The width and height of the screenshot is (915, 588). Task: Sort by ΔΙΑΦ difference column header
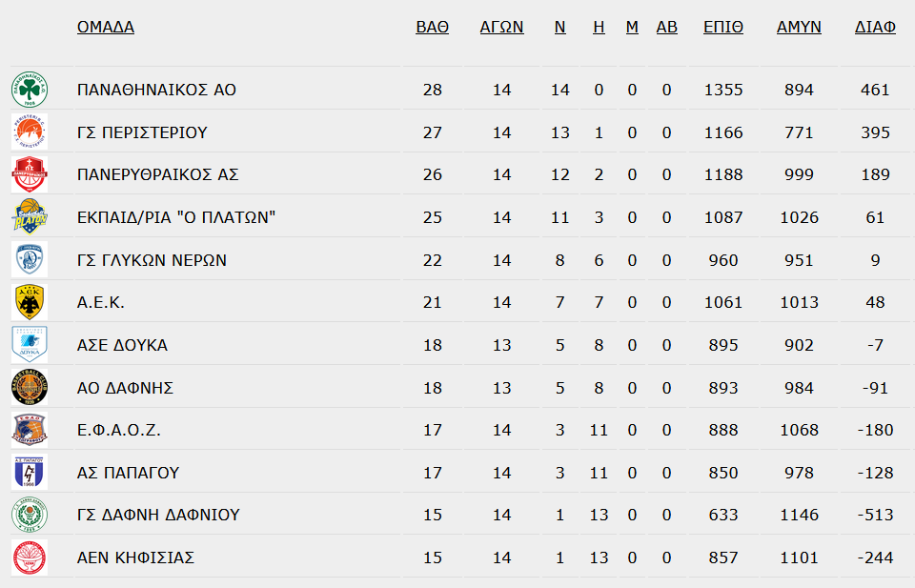pyautogui.click(x=875, y=27)
